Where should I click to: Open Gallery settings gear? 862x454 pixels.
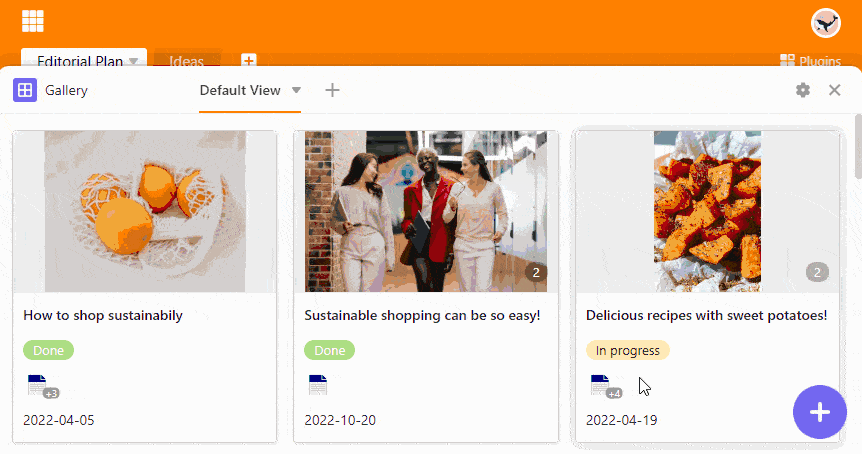[803, 90]
